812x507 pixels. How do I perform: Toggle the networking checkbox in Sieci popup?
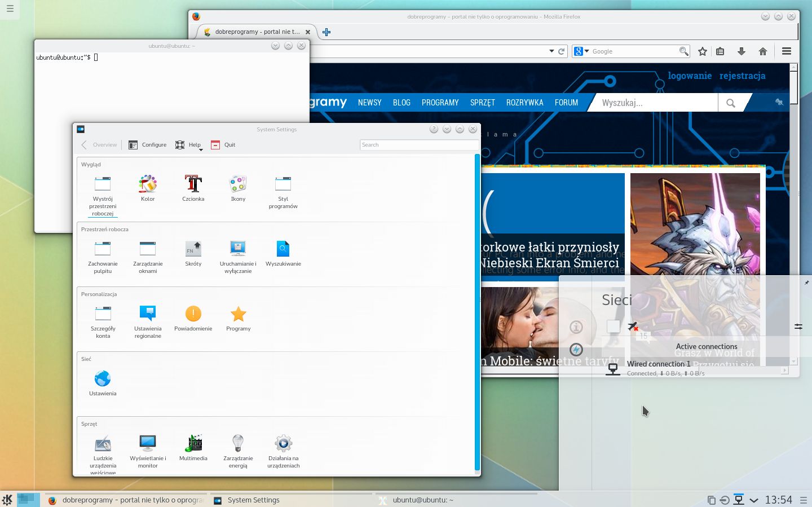click(x=614, y=326)
